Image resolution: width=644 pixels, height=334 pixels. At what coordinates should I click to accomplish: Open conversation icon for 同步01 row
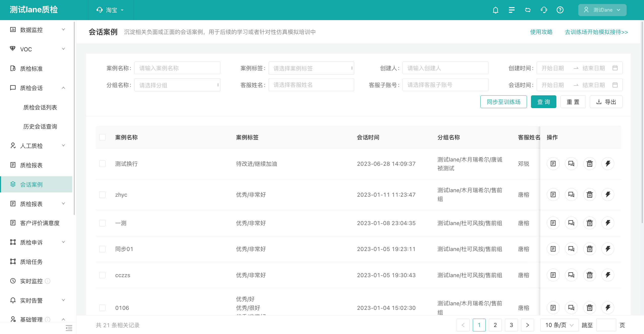tap(571, 249)
